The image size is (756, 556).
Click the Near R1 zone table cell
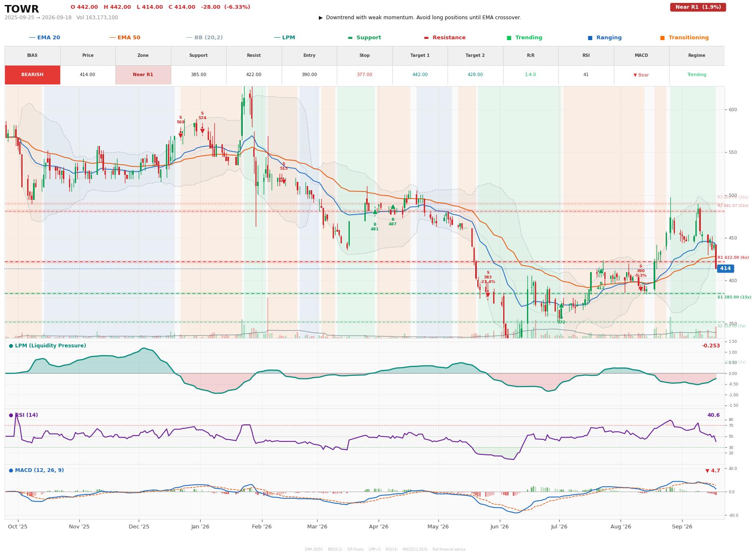click(143, 75)
